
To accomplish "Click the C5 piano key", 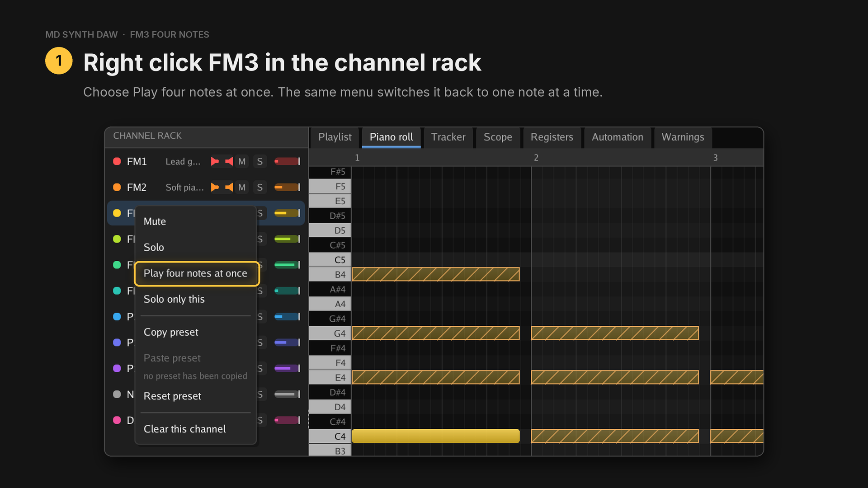I will point(330,260).
